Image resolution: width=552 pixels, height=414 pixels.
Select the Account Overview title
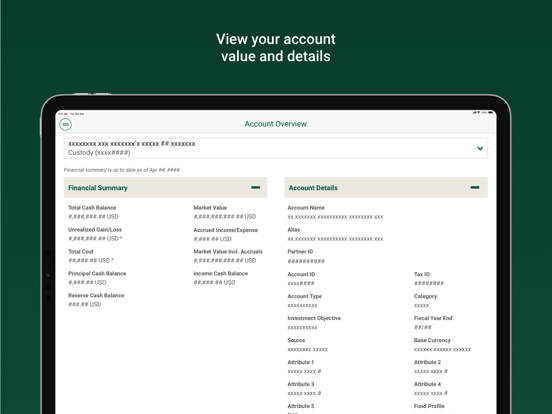tap(276, 124)
